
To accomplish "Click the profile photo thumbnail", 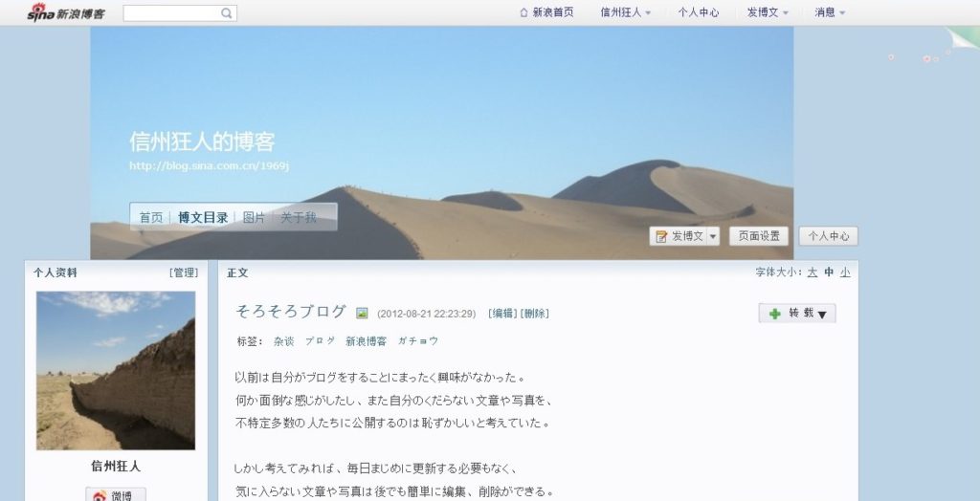I will click(116, 370).
